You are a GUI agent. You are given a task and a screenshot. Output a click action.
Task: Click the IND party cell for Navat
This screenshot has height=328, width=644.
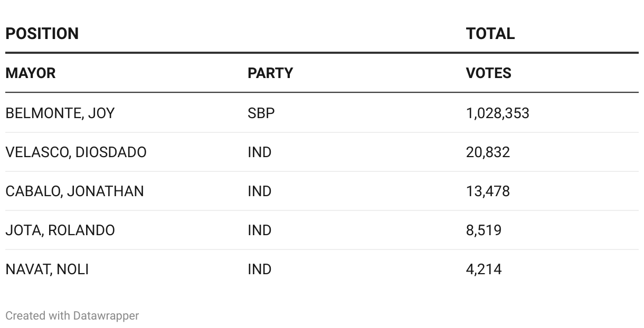pyautogui.click(x=260, y=269)
